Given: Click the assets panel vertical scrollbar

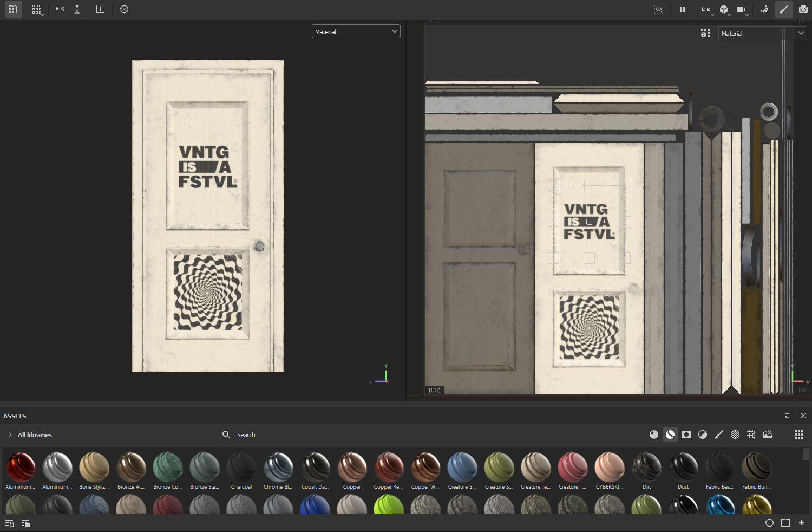Looking at the screenshot, I should [806, 454].
